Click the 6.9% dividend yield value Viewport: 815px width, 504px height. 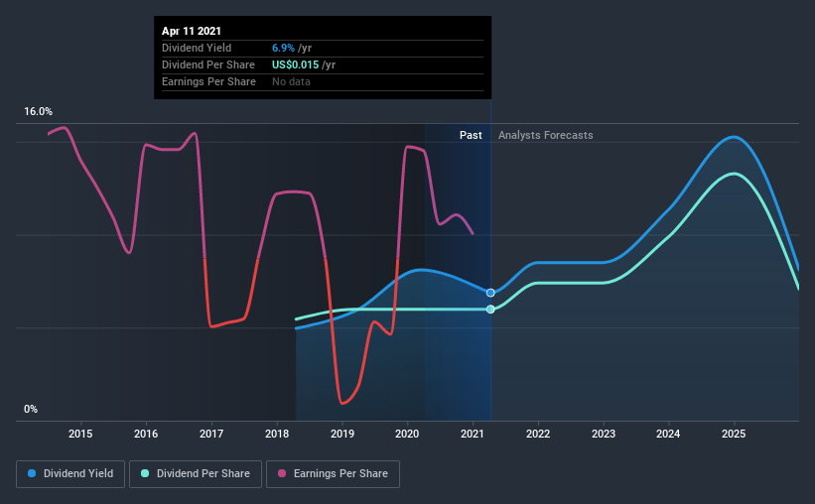(283, 48)
